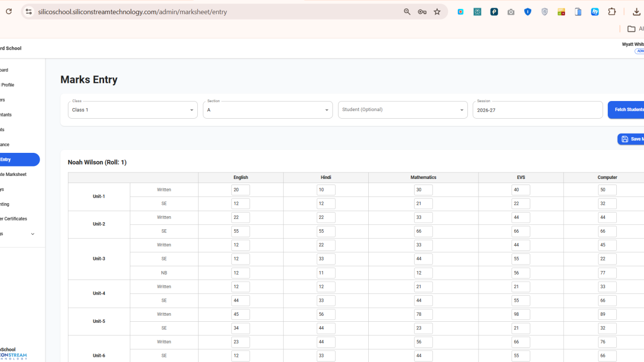Edit Unit-1 Written Mathematics marks 30

[x=423, y=190]
